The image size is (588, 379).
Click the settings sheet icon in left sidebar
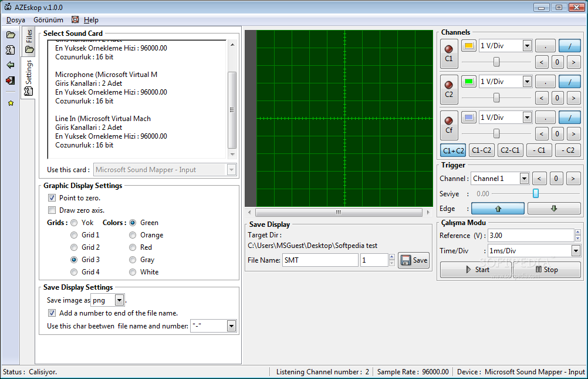point(11,50)
